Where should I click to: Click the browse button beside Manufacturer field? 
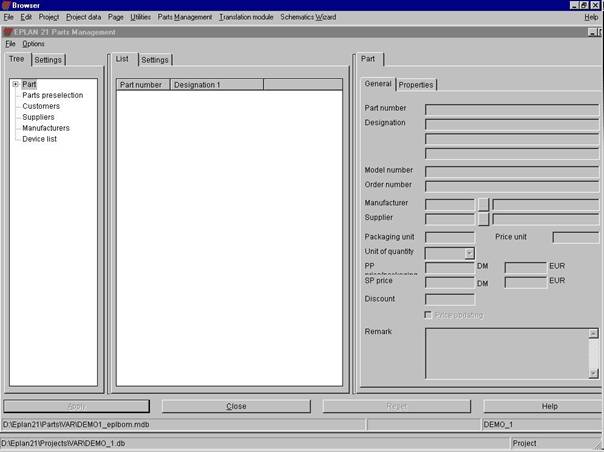tap(483, 203)
